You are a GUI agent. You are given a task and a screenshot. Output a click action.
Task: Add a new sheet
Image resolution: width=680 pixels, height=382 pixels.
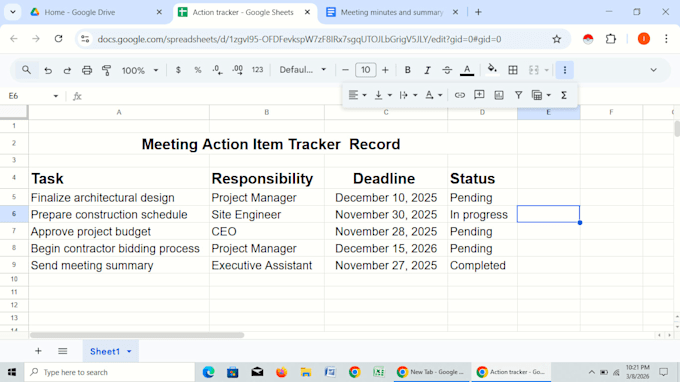[38, 351]
